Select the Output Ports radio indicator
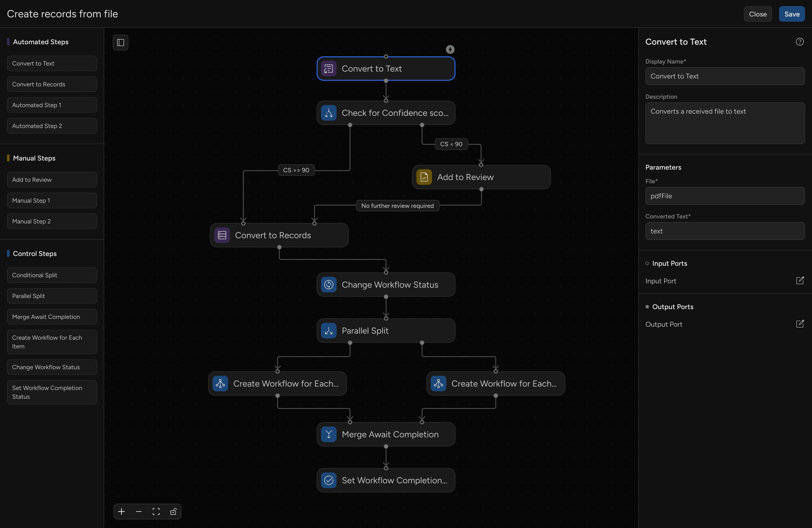Viewport: 812px width, 528px height. click(647, 307)
